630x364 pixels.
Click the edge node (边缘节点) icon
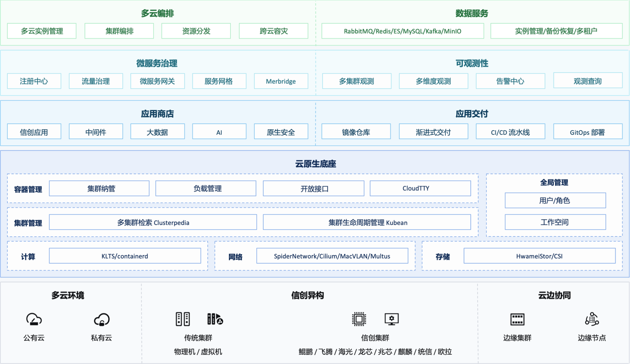592,319
